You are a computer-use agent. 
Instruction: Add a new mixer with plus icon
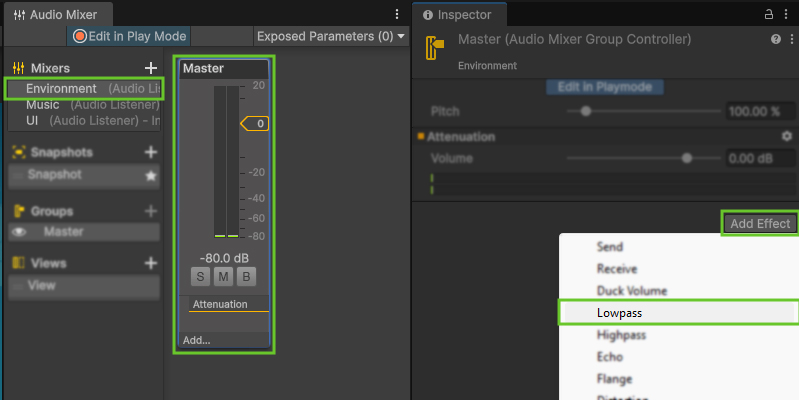151,68
